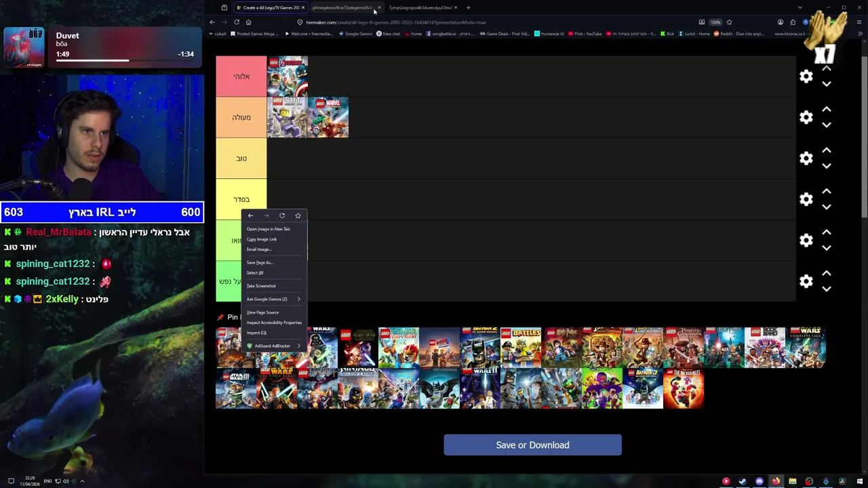Open settings gear for the טוב tier
The height and width of the screenshot is (488, 868).
806,158
